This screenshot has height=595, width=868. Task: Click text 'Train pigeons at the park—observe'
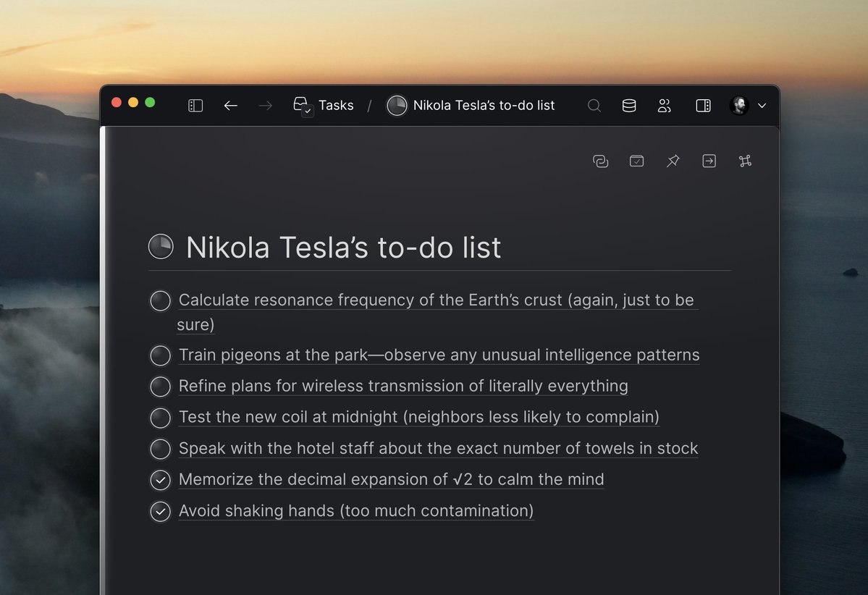[x=311, y=355]
